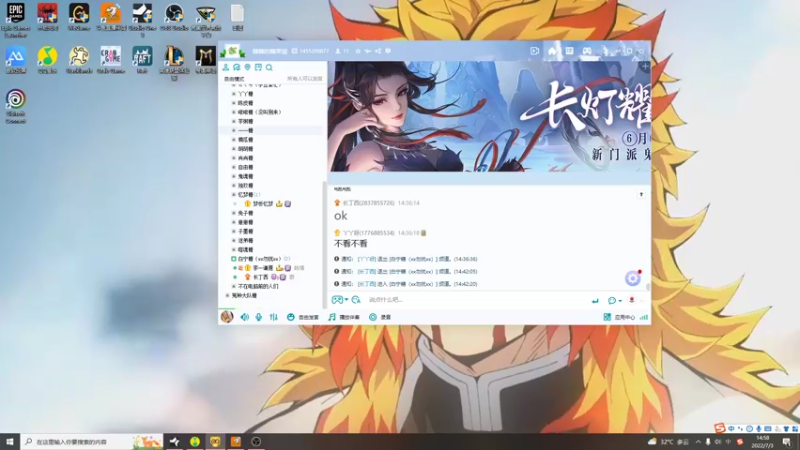
Task: Open Epic Games Launcher desktop shortcut
Action: coord(16,20)
